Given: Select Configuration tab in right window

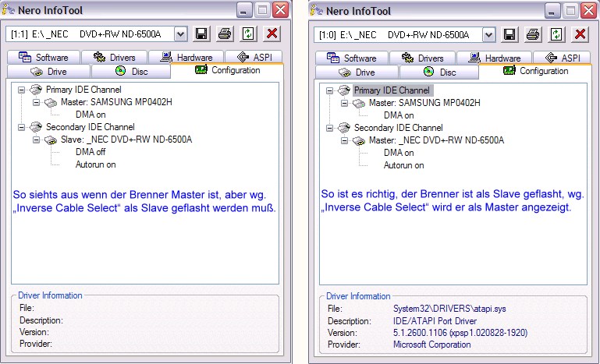Looking at the screenshot, I should click(535, 71).
